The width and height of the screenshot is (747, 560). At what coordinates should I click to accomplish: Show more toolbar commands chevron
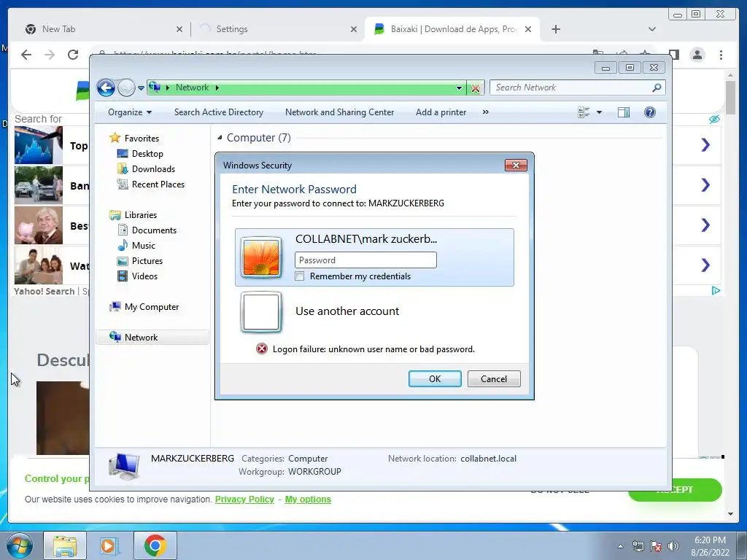(485, 112)
